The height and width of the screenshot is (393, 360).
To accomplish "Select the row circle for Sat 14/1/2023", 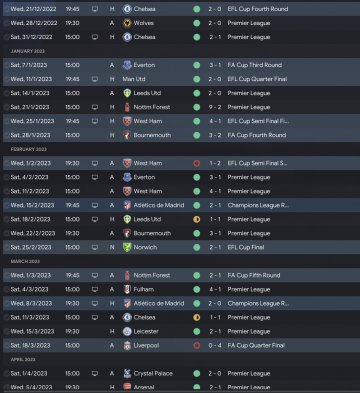I will 7,93.
